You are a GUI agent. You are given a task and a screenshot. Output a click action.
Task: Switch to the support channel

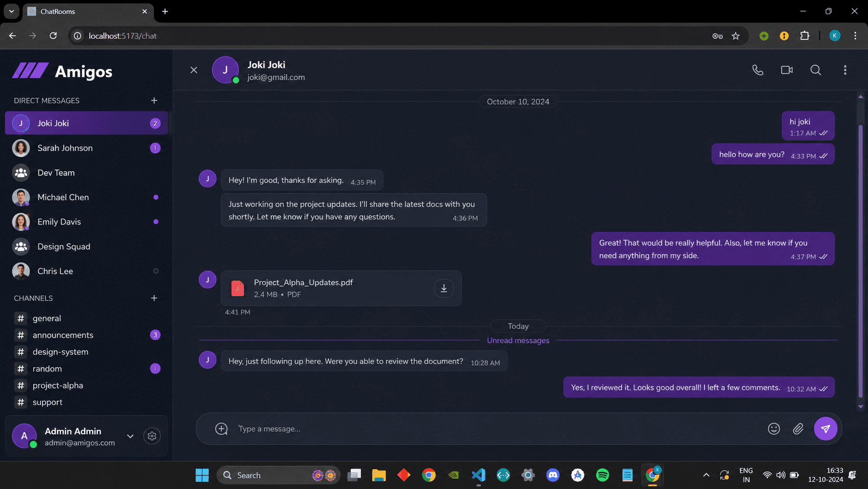[x=86, y=402]
